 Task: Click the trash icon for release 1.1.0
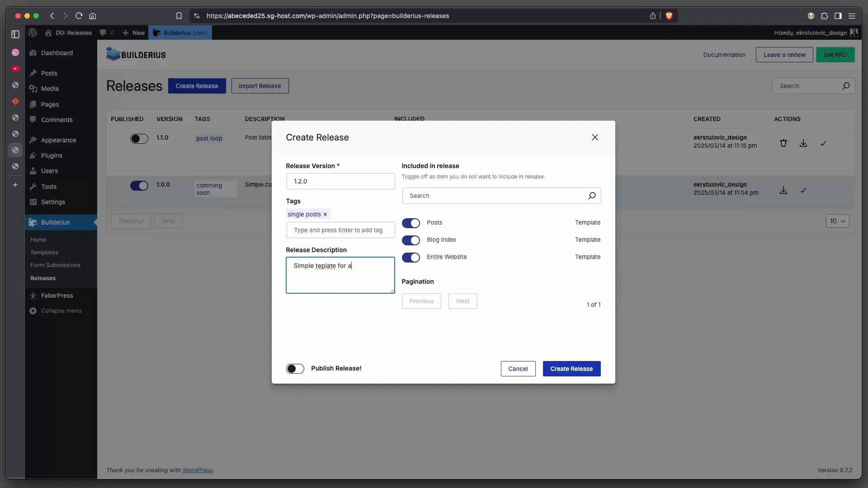pos(783,143)
